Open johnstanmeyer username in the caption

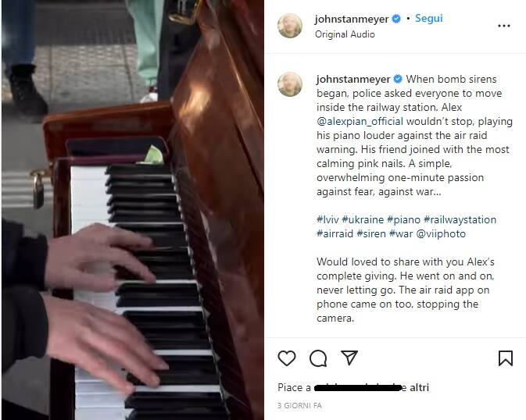coord(353,80)
